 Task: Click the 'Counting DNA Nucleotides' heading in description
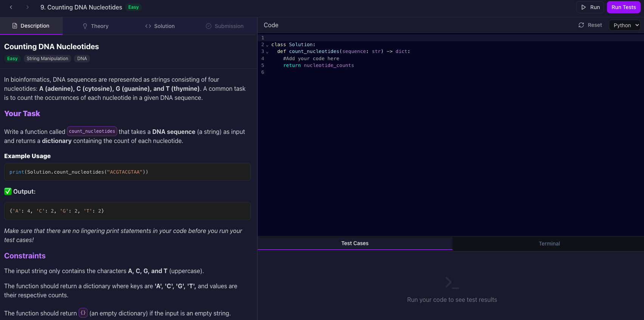coord(51,47)
